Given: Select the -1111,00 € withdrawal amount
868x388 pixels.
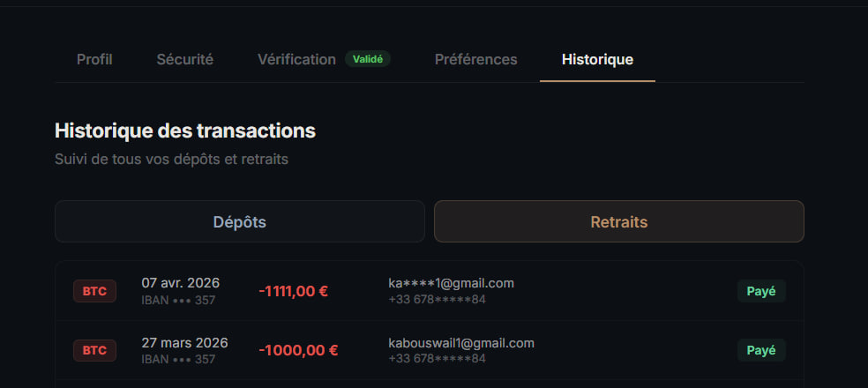Looking at the screenshot, I should [x=293, y=291].
